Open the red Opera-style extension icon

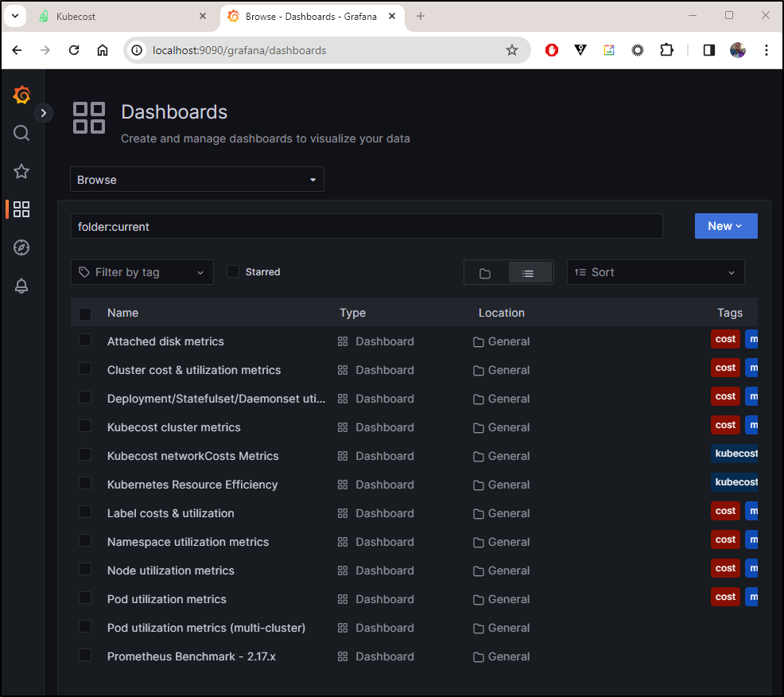click(x=552, y=50)
